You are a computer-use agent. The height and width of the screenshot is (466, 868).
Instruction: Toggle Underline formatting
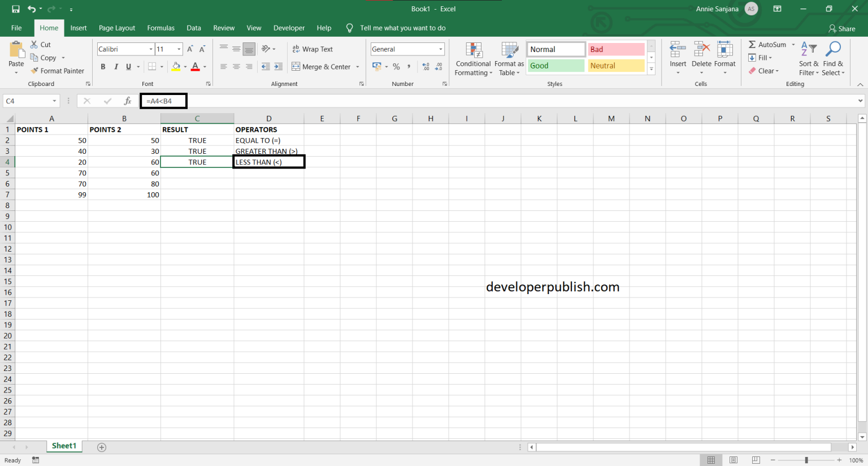tap(128, 67)
